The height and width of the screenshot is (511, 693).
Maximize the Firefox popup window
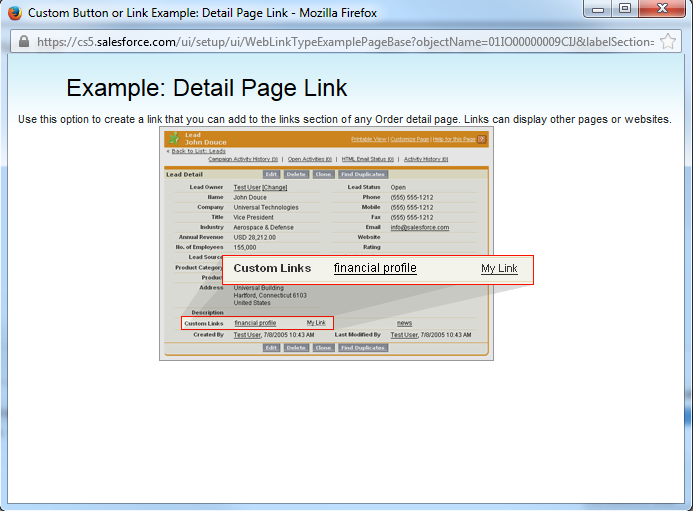click(x=624, y=9)
